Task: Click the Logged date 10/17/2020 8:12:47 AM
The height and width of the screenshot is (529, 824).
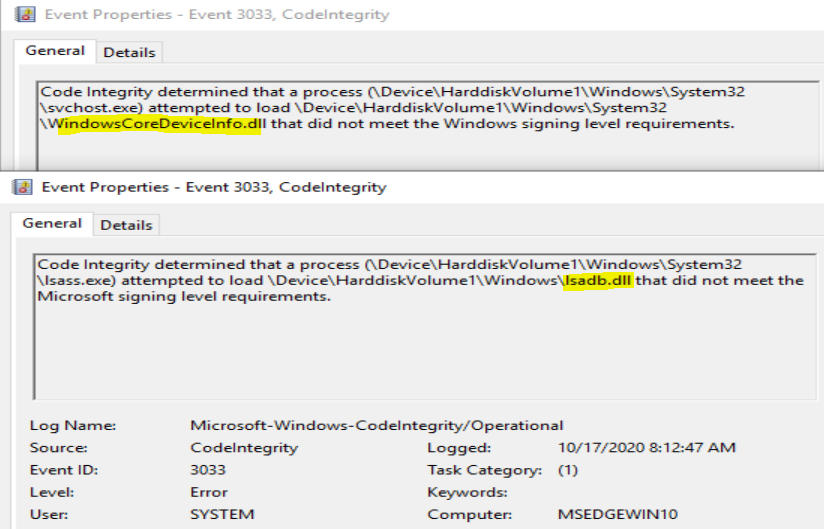Action: point(646,448)
